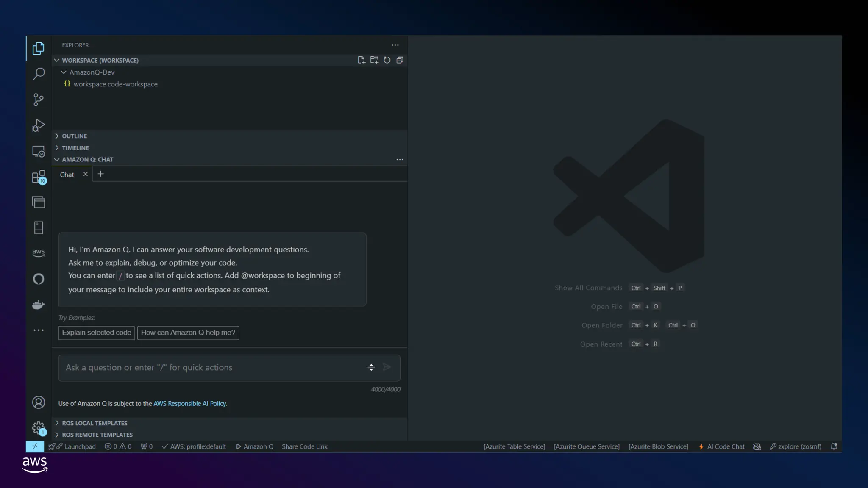
Task: Open Run and Debug view
Action: tap(39, 125)
